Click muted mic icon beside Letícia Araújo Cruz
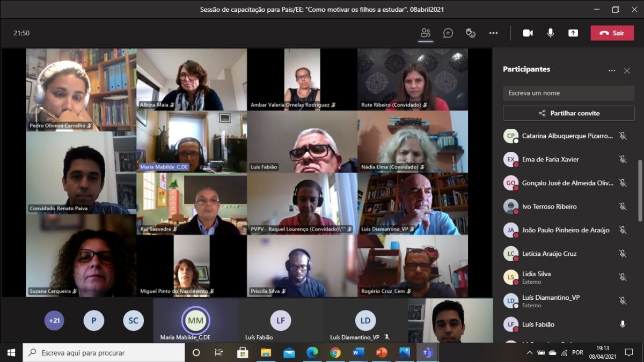 pos(623,254)
